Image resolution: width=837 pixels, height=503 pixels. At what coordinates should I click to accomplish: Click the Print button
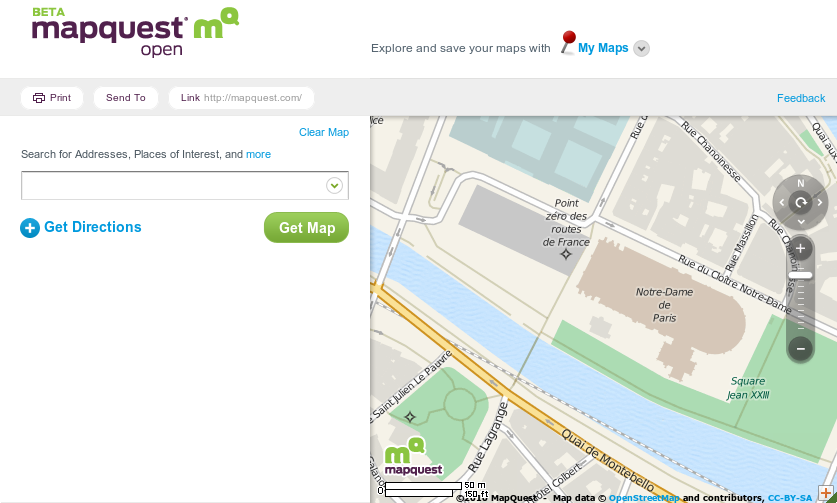tap(52, 98)
